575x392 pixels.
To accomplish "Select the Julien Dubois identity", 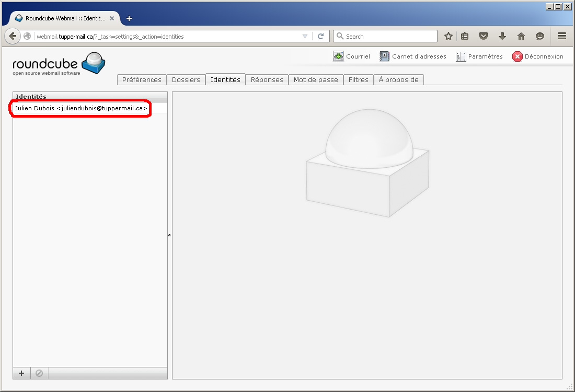I will pos(81,108).
